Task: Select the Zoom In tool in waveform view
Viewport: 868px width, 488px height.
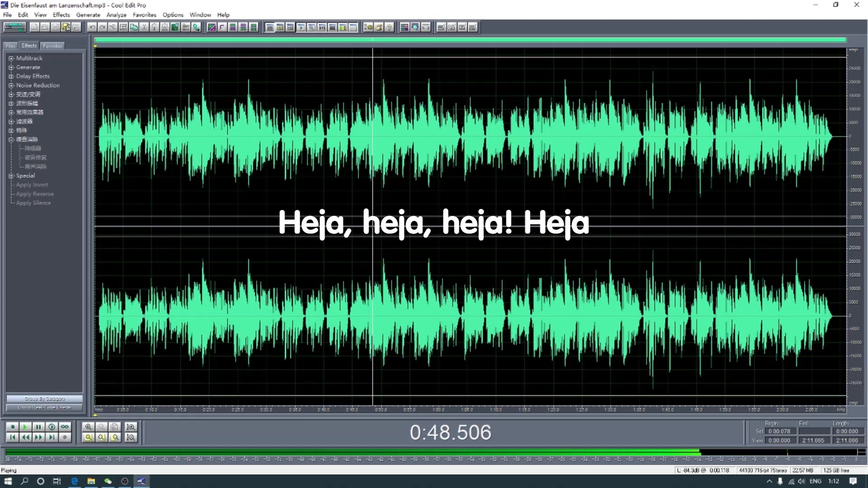Action: pyautogui.click(x=88, y=426)
